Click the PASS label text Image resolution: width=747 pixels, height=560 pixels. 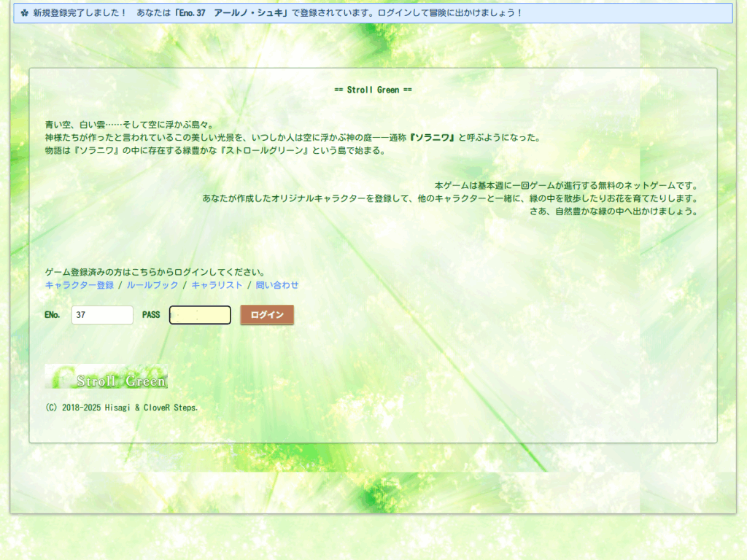tap(151, 315)
